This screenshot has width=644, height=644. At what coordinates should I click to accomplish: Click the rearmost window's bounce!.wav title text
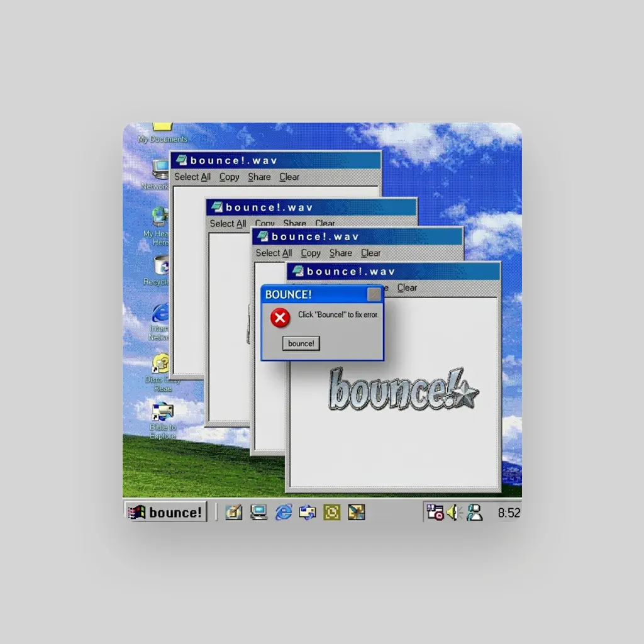(234, 160)
